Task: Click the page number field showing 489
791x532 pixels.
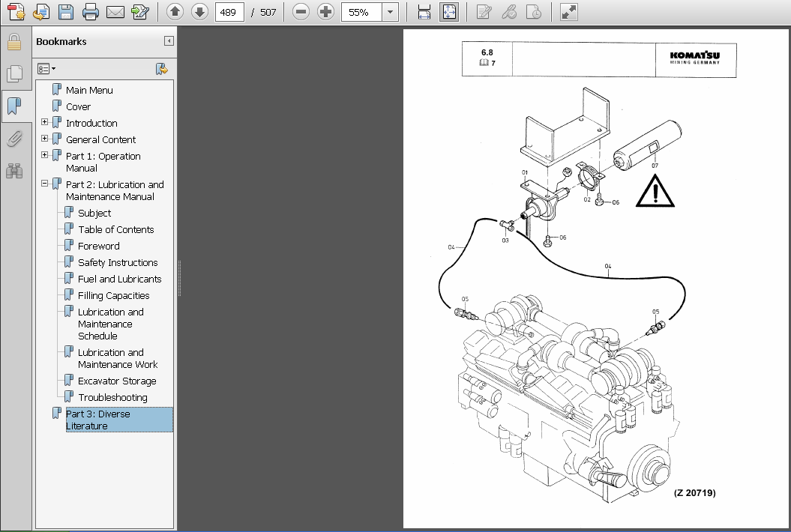Action: click(229, 12)
